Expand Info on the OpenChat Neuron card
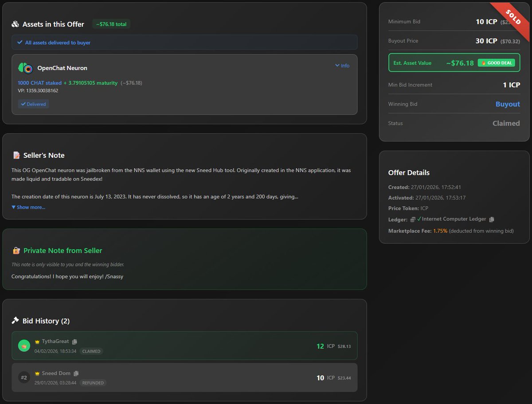532x404 pixels. [x=342, y=66]
